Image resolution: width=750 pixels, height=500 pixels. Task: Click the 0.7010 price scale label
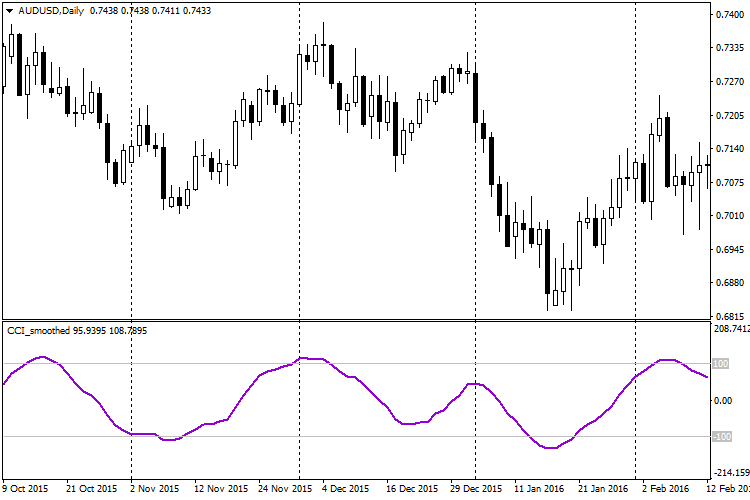(x=727, y=216)
